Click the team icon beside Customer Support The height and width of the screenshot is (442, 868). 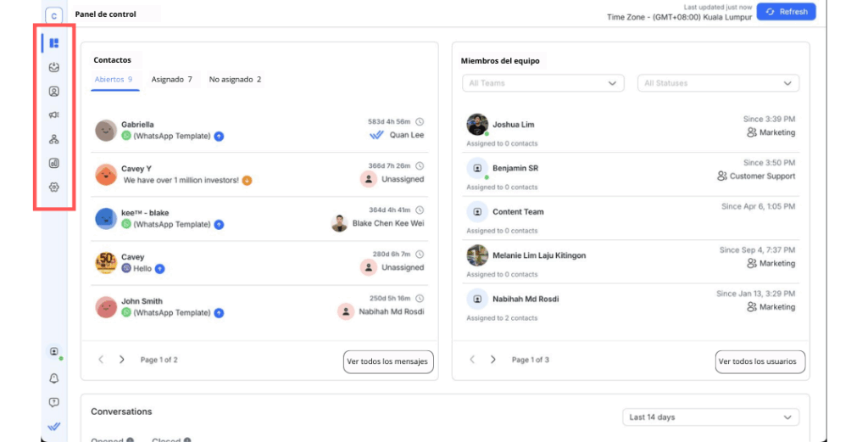tap(722, 176)
